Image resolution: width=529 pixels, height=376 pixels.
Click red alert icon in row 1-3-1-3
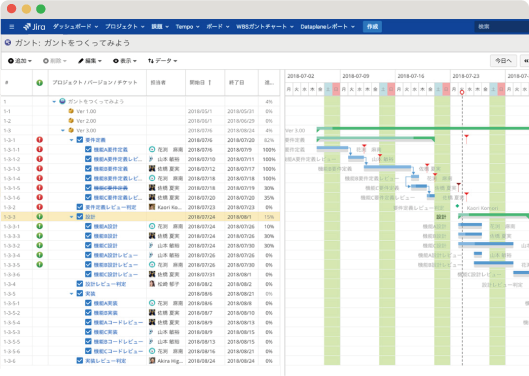(x=40, y=168)
